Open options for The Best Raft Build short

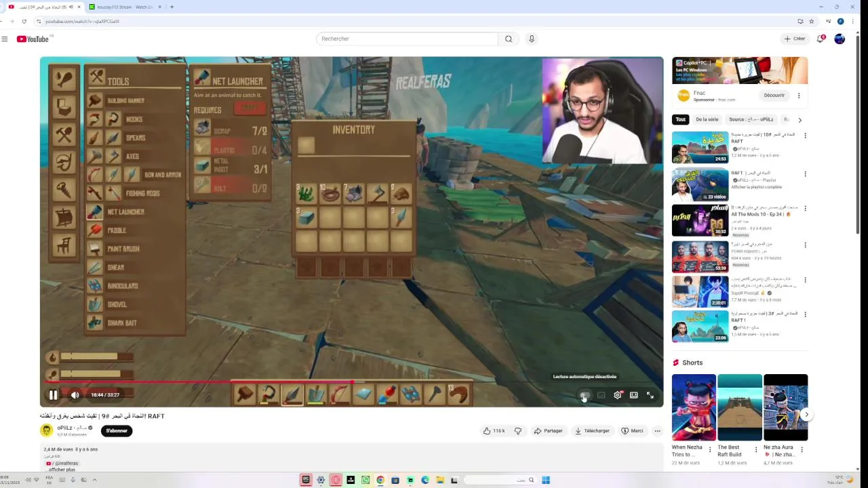756,449
